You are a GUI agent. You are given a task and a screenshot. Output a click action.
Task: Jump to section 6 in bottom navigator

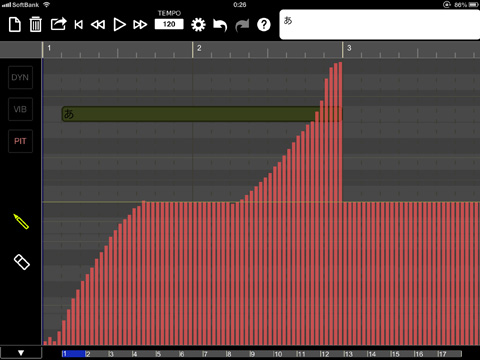point(191,354)
